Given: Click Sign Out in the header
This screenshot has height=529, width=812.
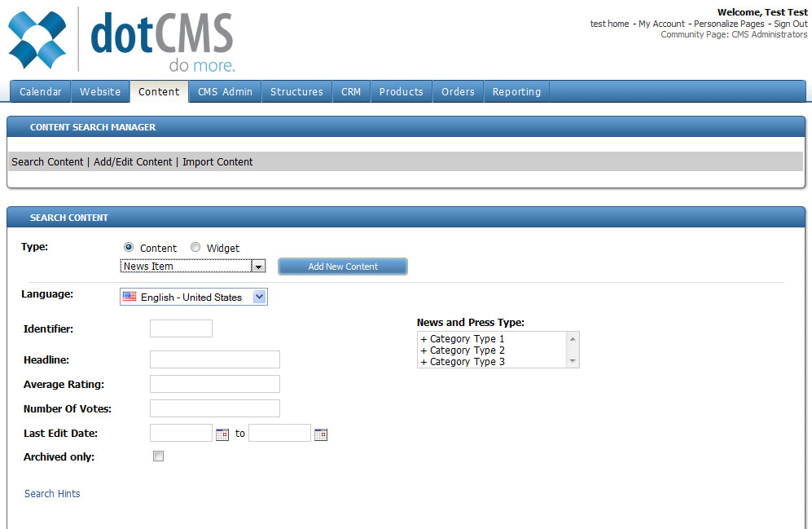Looking at the screenshot, I should (790, 24).
